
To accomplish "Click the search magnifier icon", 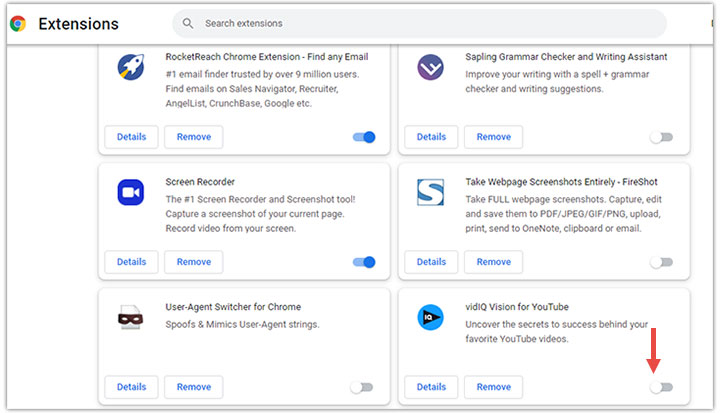I will pyautogui.click(x=188, y=23).
